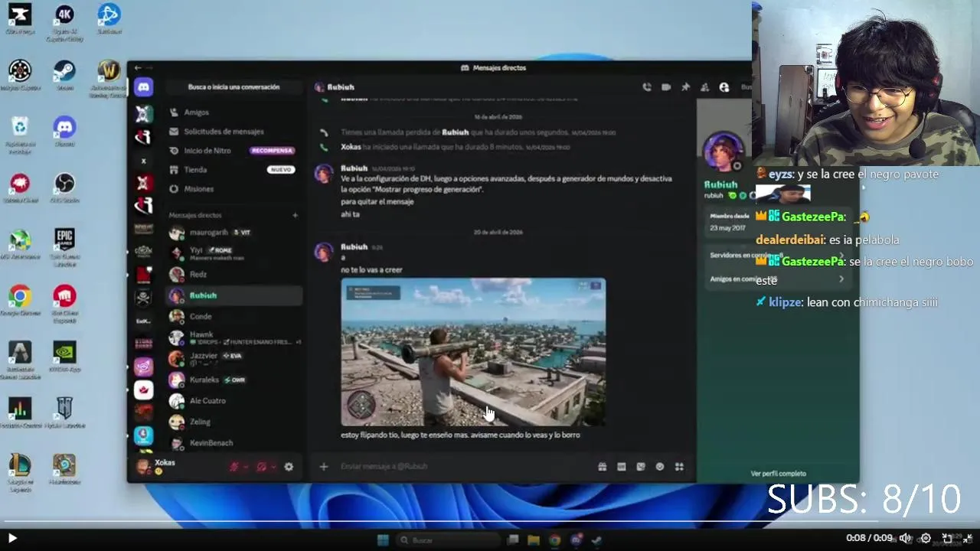Open the maurogarih direct message

pos(234,232)
